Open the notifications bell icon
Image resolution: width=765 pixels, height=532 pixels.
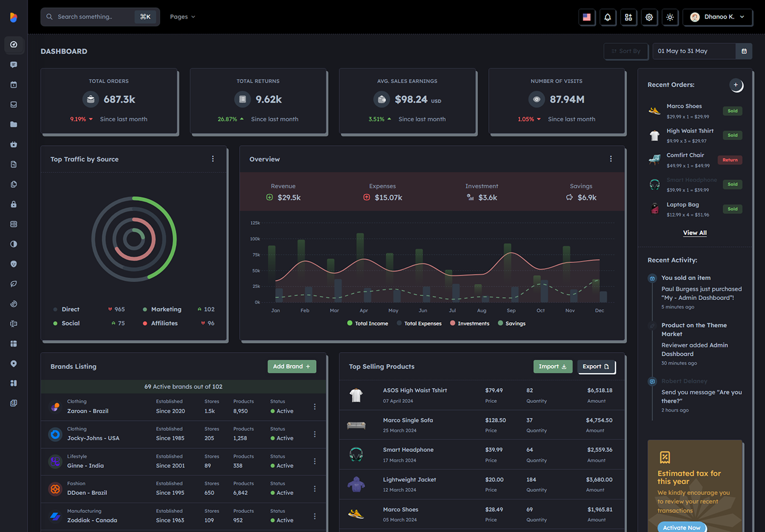pos(607,17)
